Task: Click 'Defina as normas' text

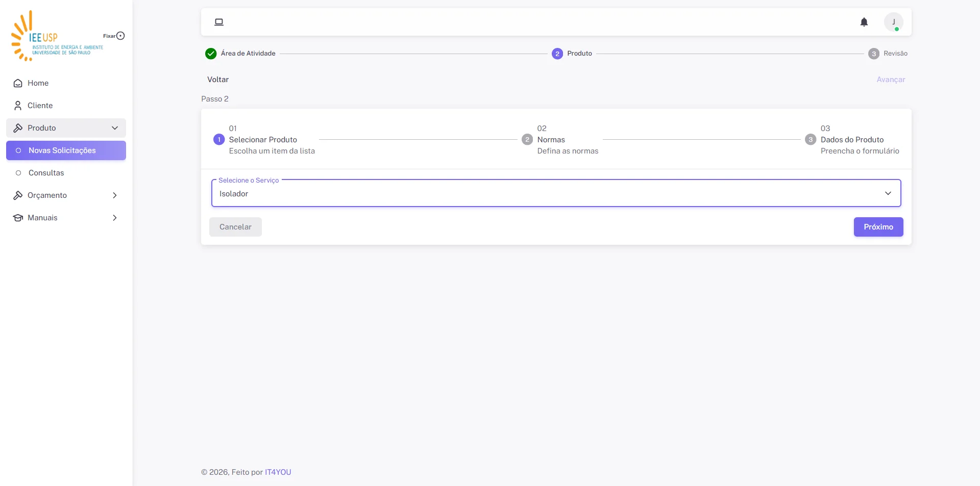Action: 568,151
